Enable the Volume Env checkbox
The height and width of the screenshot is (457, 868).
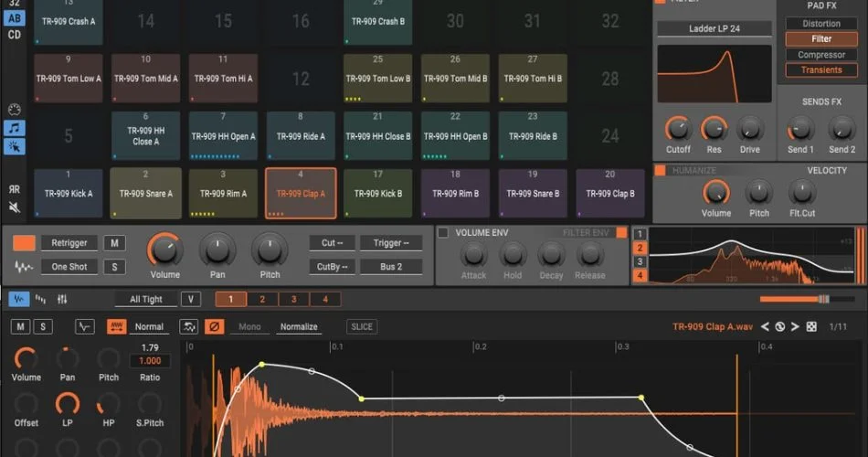point(443,233)
